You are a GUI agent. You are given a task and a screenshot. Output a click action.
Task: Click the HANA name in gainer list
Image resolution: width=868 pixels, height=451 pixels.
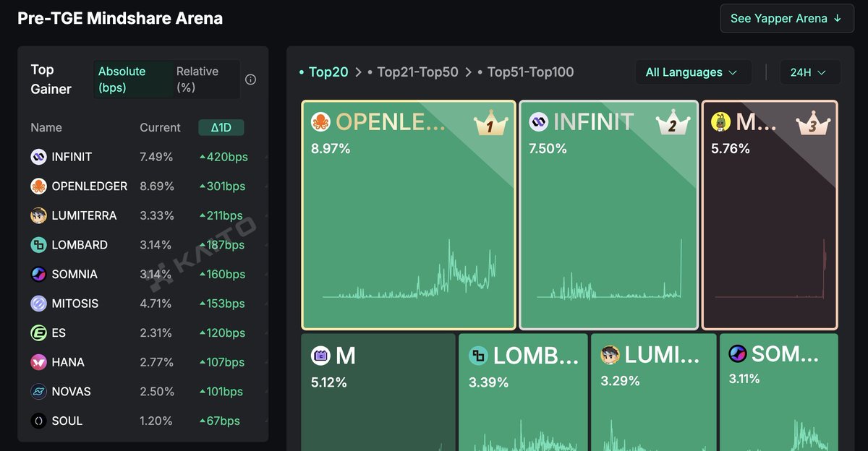(x=68, y=362)
